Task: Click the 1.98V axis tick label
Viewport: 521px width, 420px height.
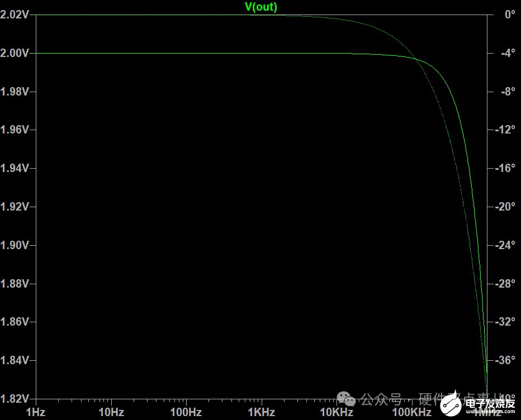Action: 15,92
